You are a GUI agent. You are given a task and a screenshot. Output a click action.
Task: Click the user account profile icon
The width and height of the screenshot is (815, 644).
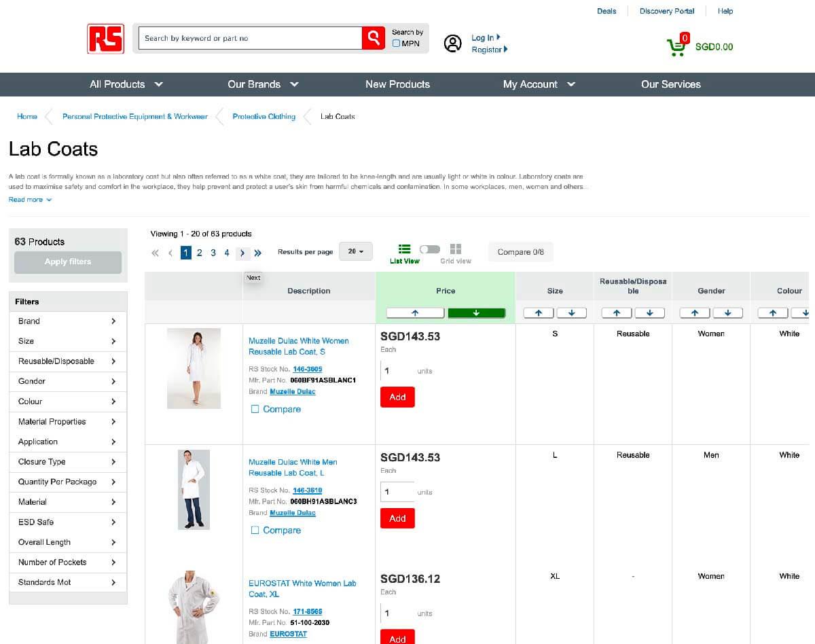point(452,43)
